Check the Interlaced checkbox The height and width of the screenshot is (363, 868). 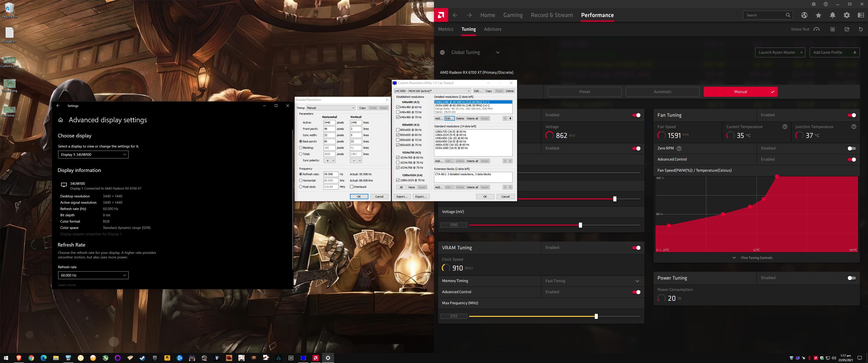351,187
